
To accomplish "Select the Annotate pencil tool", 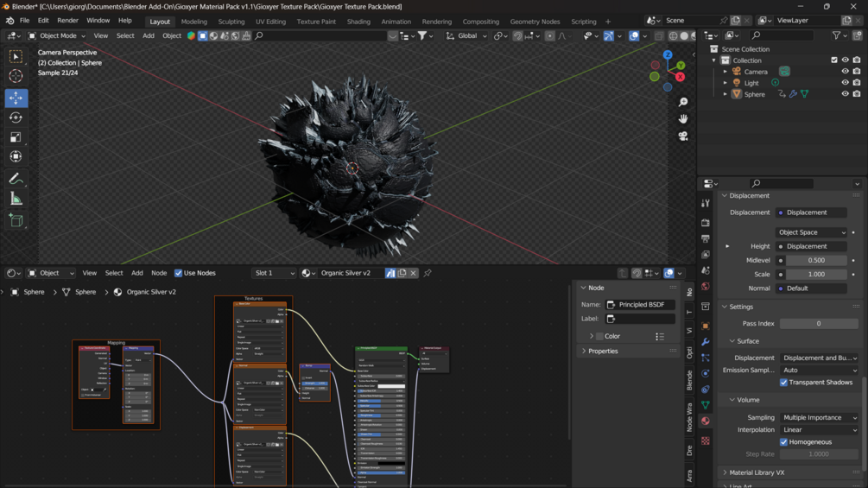I will pyautogui.click(x=16, y=179).
